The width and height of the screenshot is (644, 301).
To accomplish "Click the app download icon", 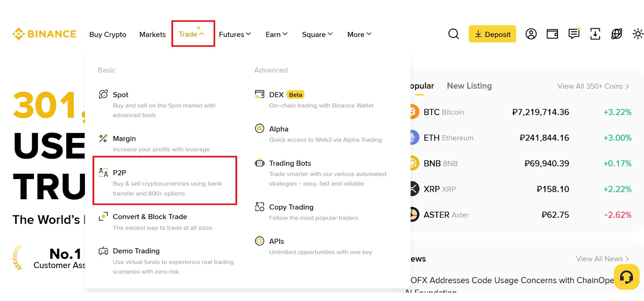I will point(595,34).
